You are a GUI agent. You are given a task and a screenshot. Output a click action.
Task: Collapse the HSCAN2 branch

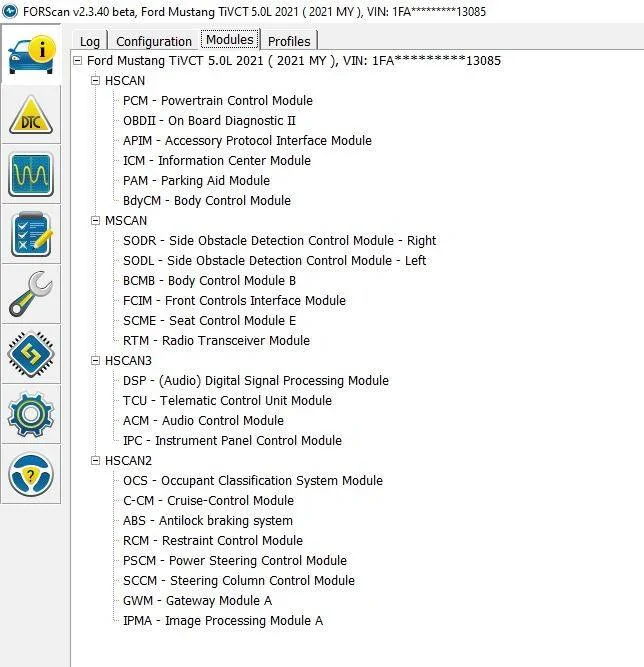pyautogui.click(x=95, y=460)
